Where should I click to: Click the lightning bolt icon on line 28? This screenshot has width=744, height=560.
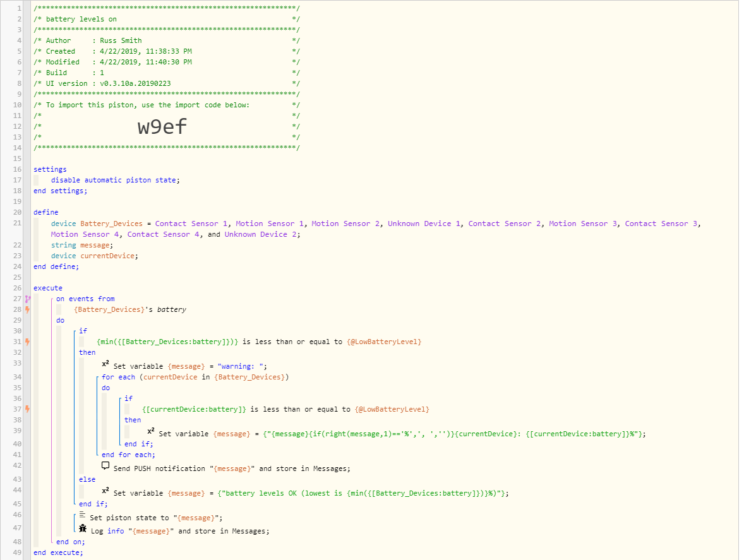pos(28,309)
